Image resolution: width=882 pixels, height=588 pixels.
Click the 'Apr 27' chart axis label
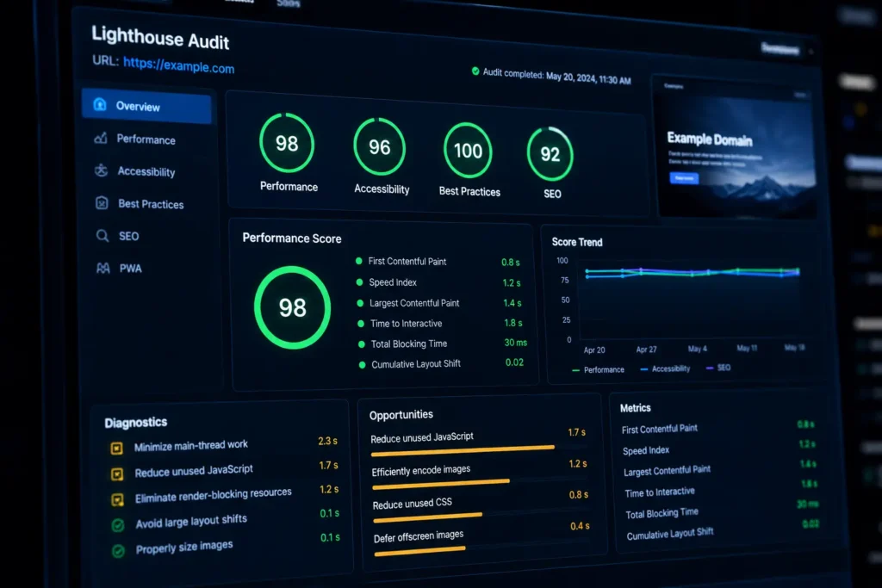[646, 350]
